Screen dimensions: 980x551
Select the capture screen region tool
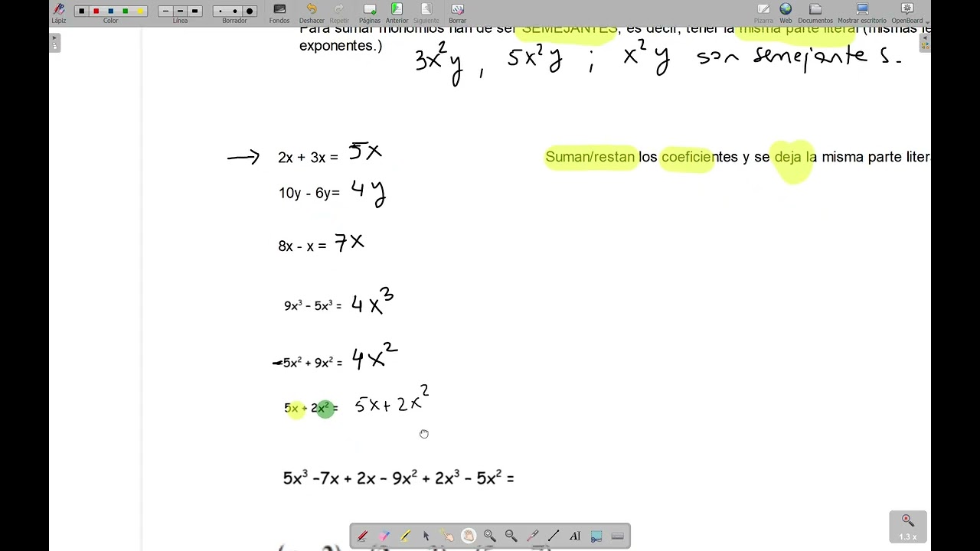(596, 536)
